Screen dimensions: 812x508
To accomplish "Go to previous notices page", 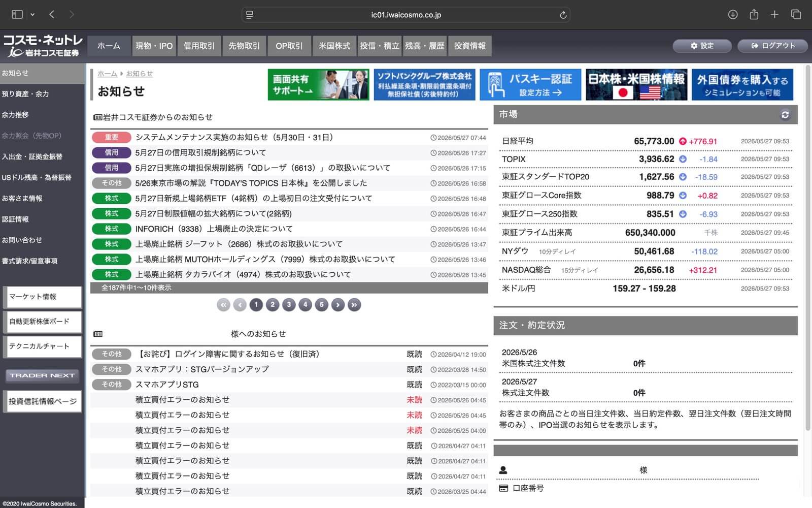I will point(240,305).
